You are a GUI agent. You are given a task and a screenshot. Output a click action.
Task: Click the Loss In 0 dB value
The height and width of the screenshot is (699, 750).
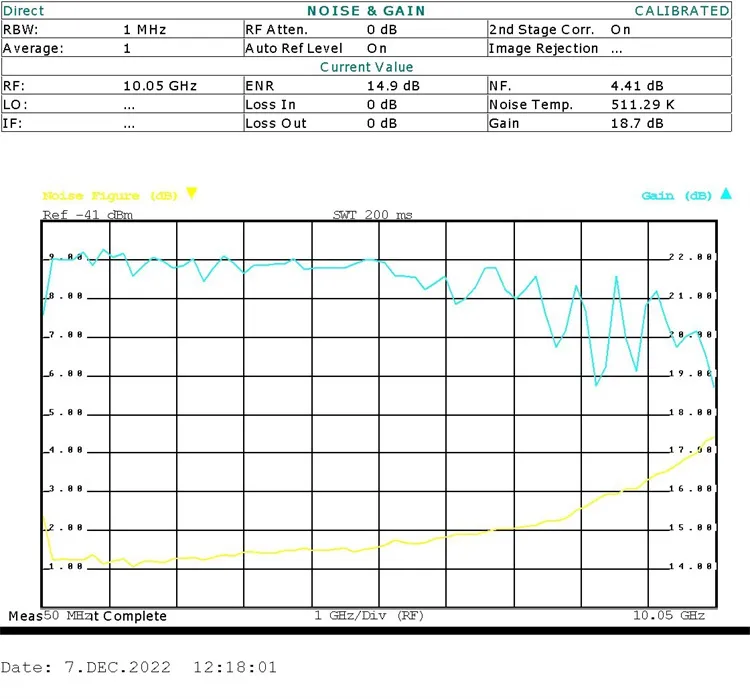click(382, 104)
